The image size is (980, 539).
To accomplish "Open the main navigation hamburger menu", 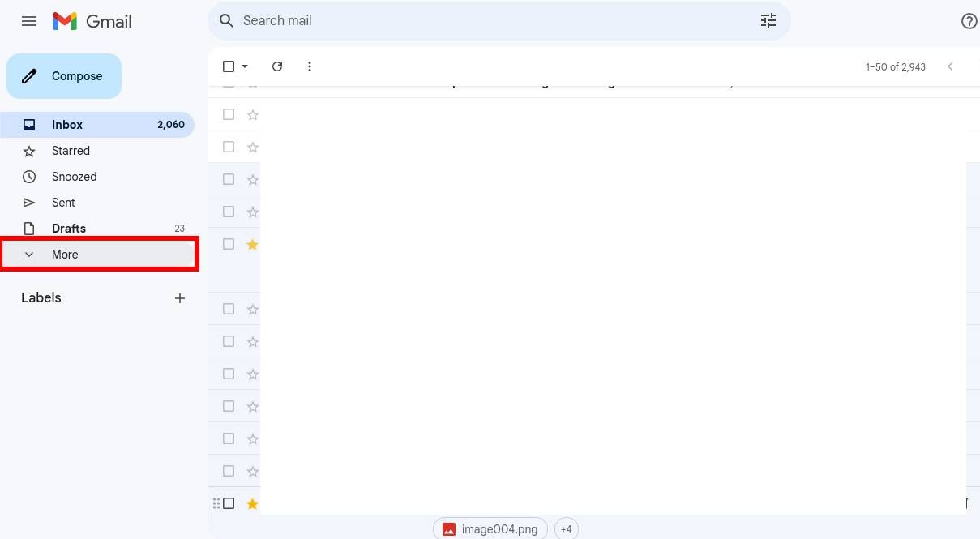I will coord(29,21).
